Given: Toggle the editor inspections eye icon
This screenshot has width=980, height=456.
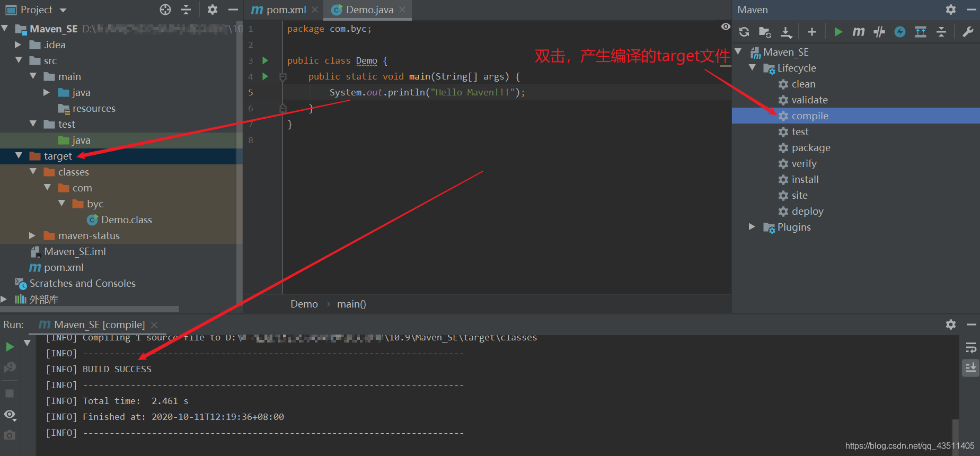Looking at the screenshot, I should pyautogui.click(x=726, y=27).
